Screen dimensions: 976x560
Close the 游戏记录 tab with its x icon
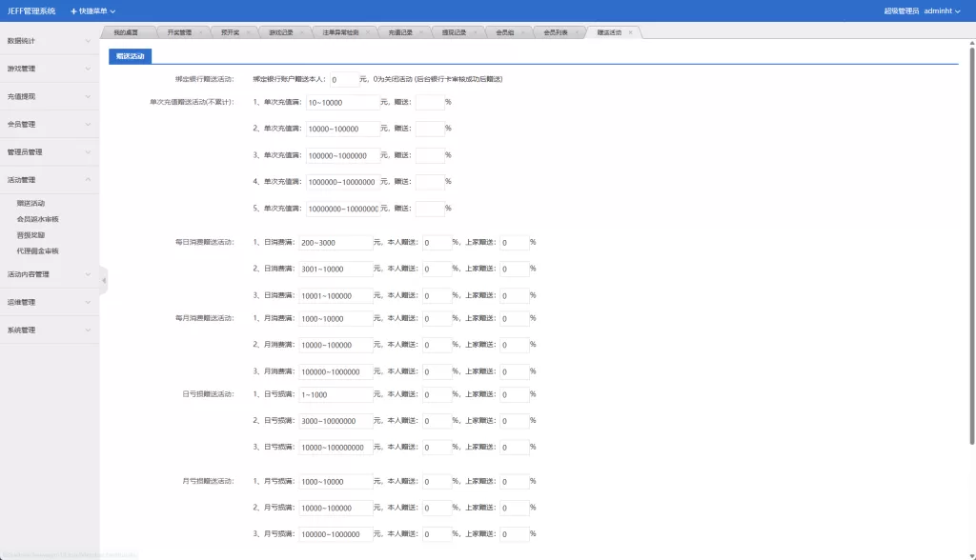(302, 32)
